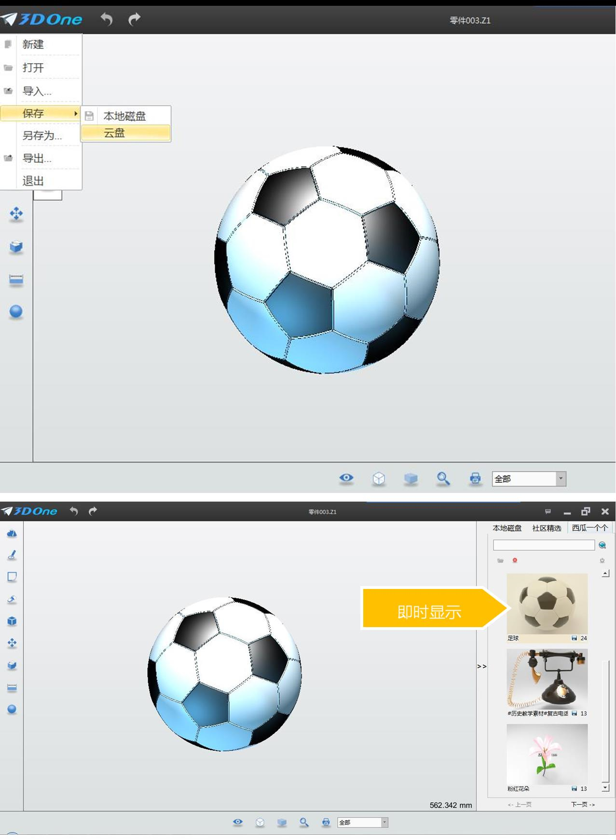Open the 全部 dropdown below the library panel window
The height and width of the screenshot is (840, 616).
(x=384, y=822)
